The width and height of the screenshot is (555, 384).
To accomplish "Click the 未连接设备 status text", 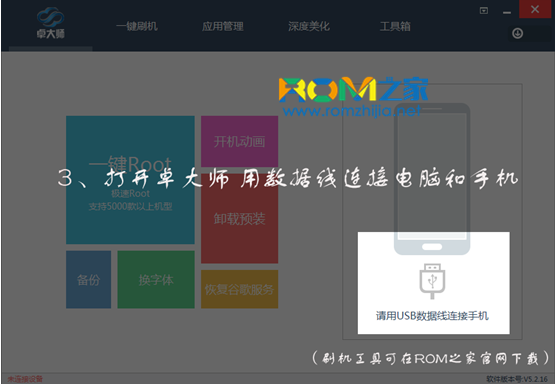I will [25, 379].
